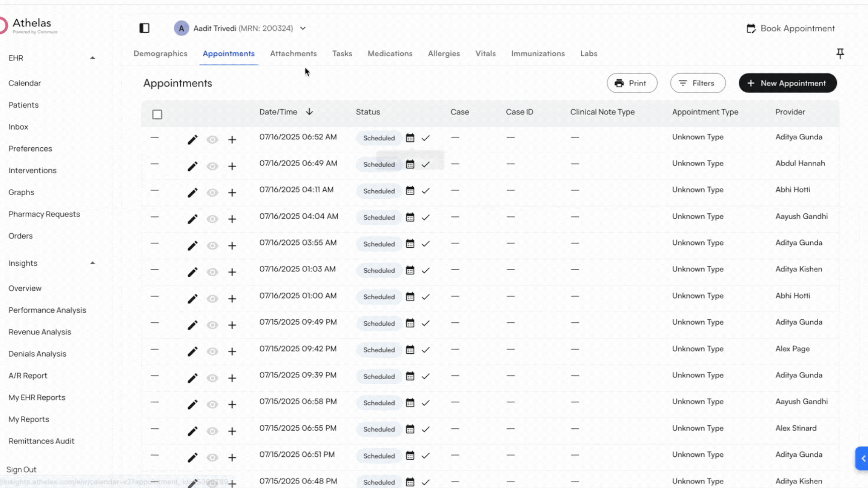Click plus icon on 07/16/2025 04:11 AM row
Image resolution: width=868 pixels, height=488 pixels.
coord(232,193)
